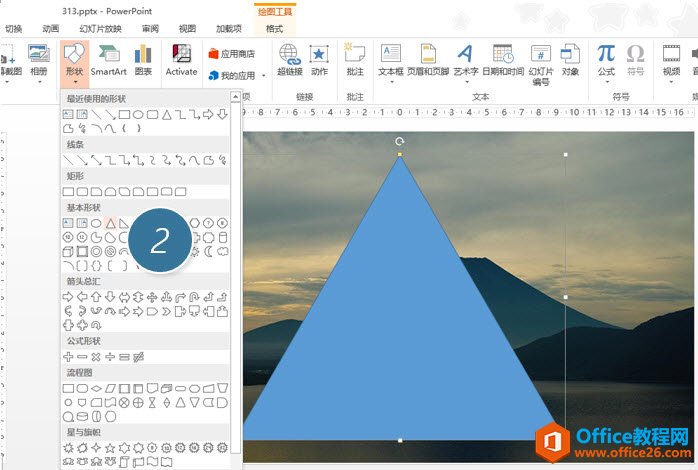This screenshot has height=470, width=698.
Task: Open the 应用商店 (Store) button
Action: [x=231, y=53]
